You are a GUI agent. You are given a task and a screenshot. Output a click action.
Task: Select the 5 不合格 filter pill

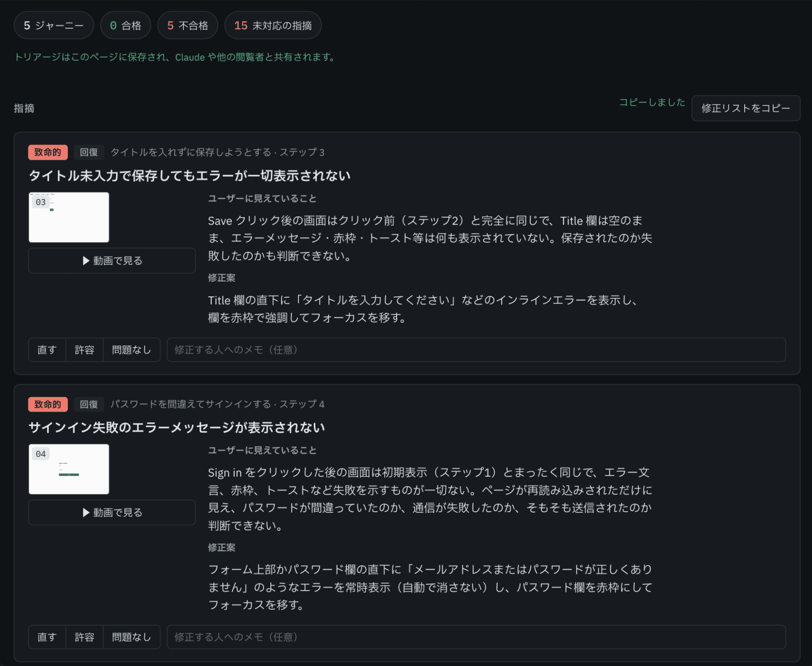click(x=188, y=26)
